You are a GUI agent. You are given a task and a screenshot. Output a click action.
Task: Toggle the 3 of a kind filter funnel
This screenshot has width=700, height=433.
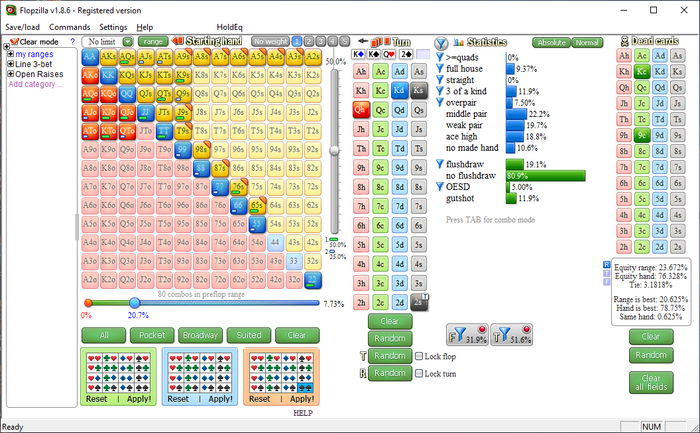click(440, 91)
